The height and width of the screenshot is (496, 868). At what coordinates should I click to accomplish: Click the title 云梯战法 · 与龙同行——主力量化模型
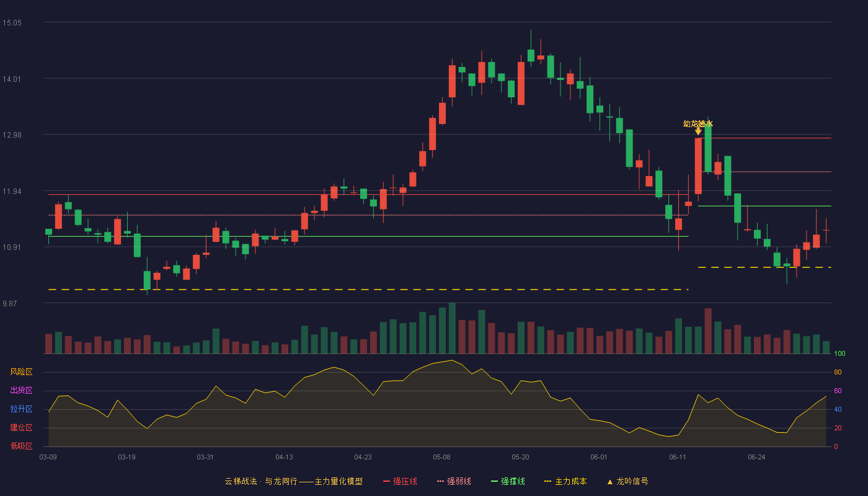(294, 481)
